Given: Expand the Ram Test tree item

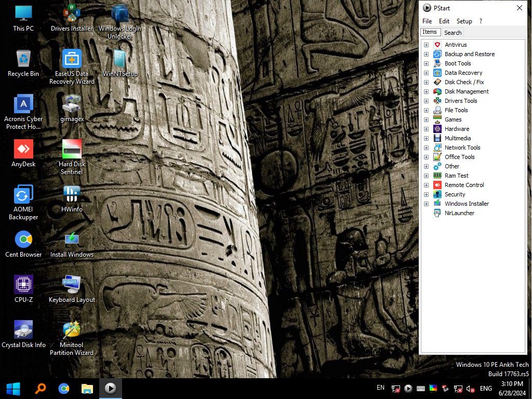Looking at the screenshot, I should [427, 176].
